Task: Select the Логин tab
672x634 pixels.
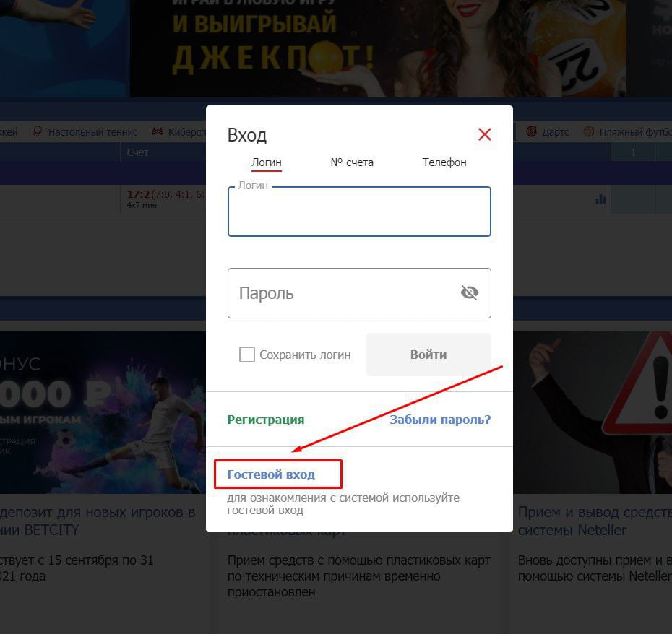Action: click(266, 162)
